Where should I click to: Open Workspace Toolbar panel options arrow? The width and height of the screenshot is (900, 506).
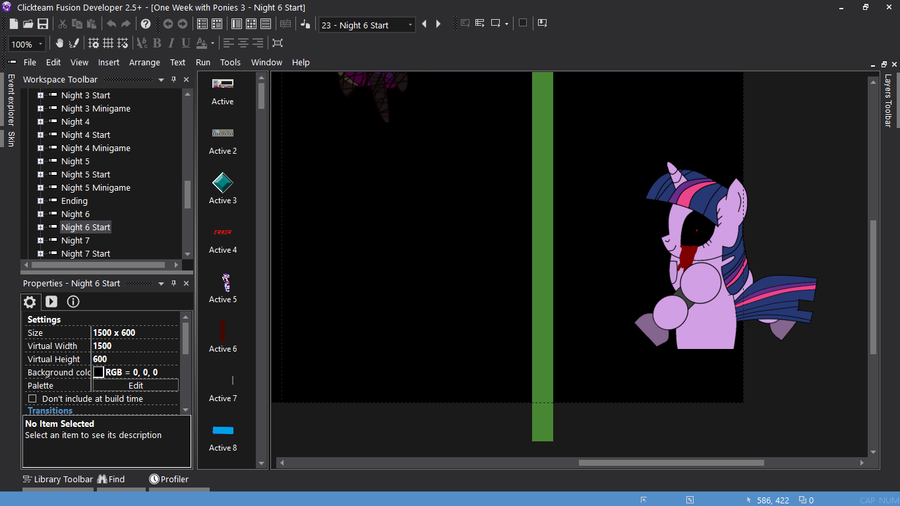pos(161,80)
